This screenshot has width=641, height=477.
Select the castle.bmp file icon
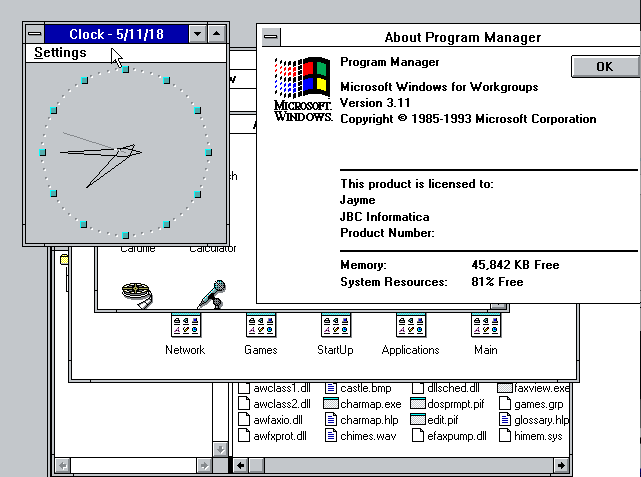[x=332, y=388]
